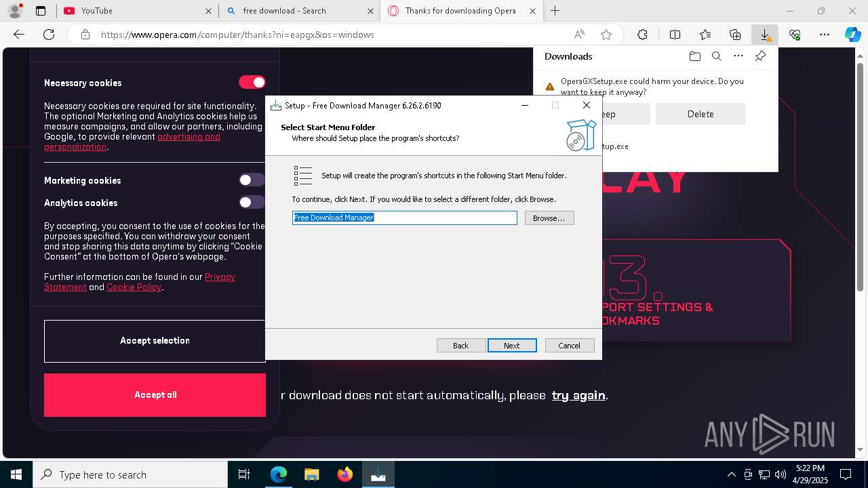Click the address bar URL
Image resolution: width=868 pixels, height=488 pixels.
coord(237,35)
